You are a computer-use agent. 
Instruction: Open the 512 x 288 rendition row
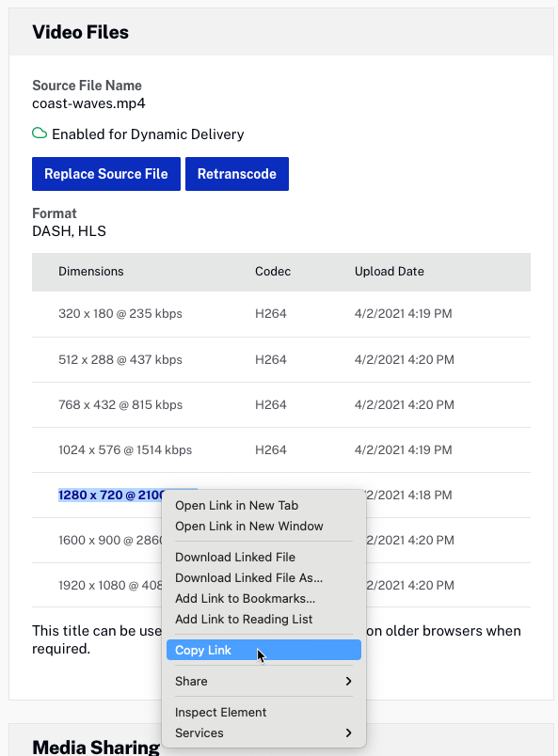click(281, 360)
